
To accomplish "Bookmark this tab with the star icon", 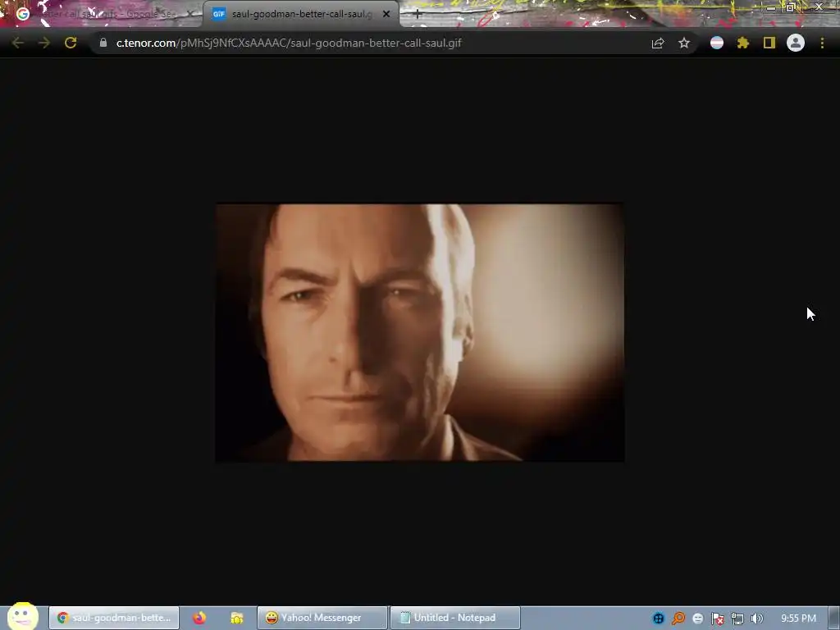I will click(684, 43).
